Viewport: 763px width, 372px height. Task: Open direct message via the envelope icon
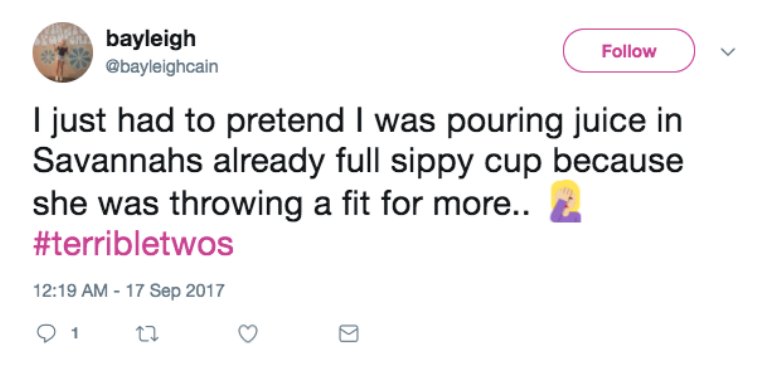(x=348, y=334)
